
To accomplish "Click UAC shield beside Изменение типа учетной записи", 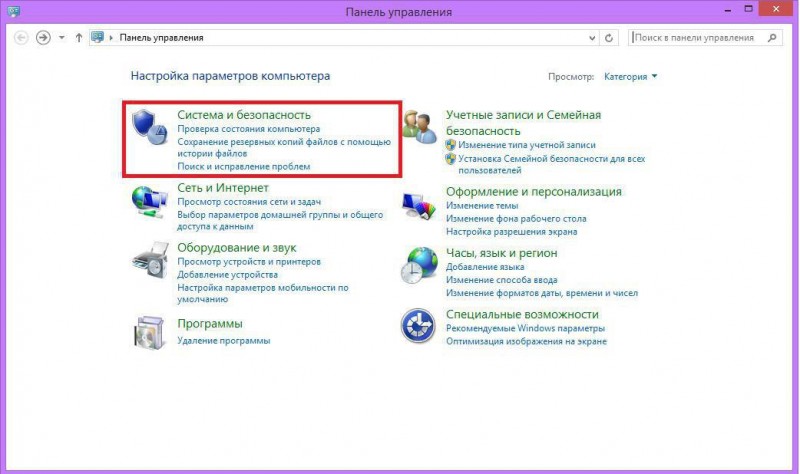I will pyautogui.click(x=451, y=145).
